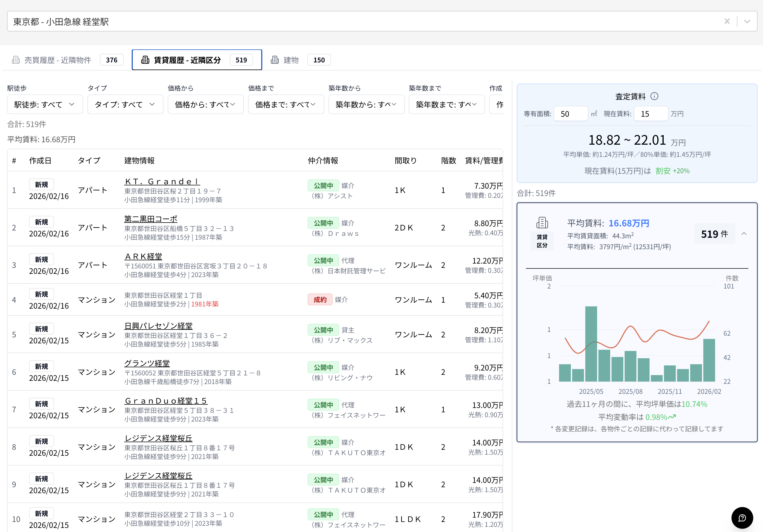The image size is (763, 532).
Task: Switch to the 売買履歴 - 近隣物件 tab
Action: pyautogui.click(x=58, y=60)
